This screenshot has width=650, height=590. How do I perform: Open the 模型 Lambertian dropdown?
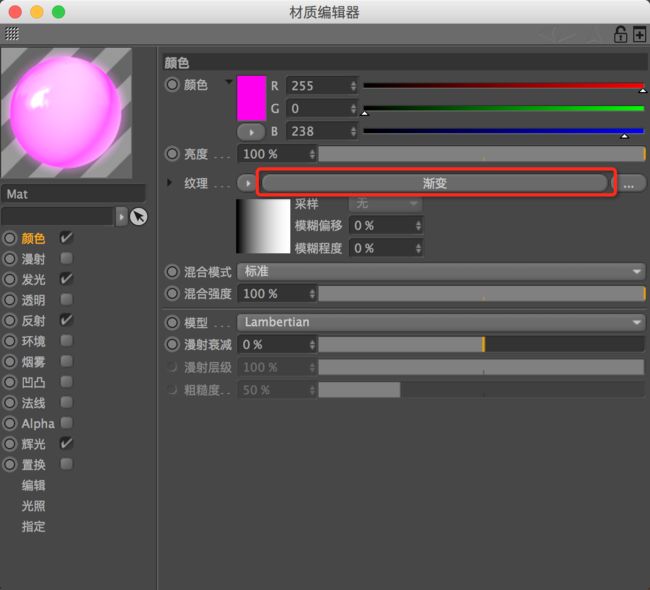[441, 322]
